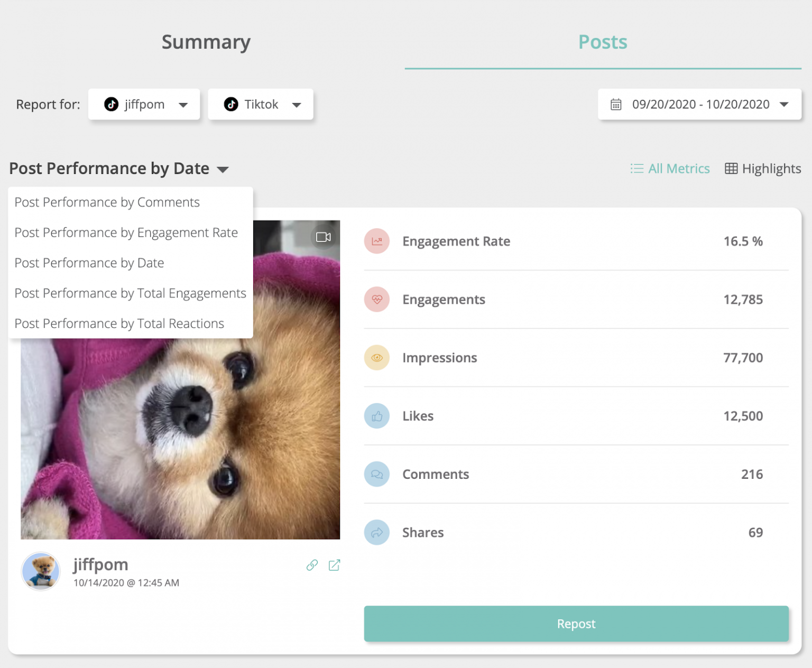Click the Comments speech bubble icon
This screenshot has width=812, height=668.
(x=377, y=474)
